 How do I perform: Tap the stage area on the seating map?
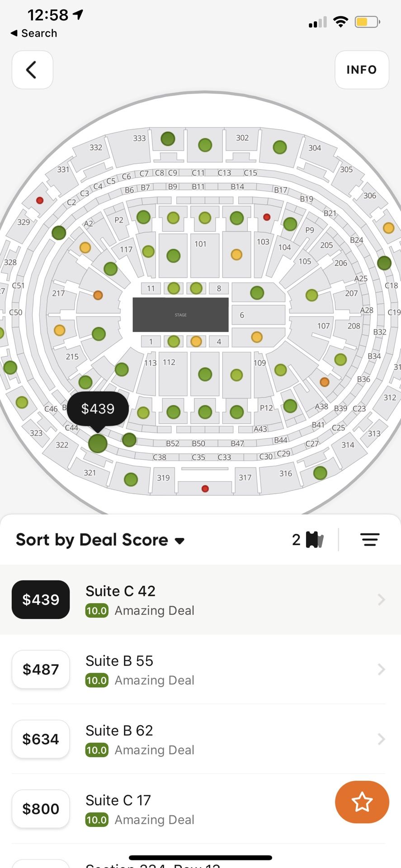tap(180, 315)
